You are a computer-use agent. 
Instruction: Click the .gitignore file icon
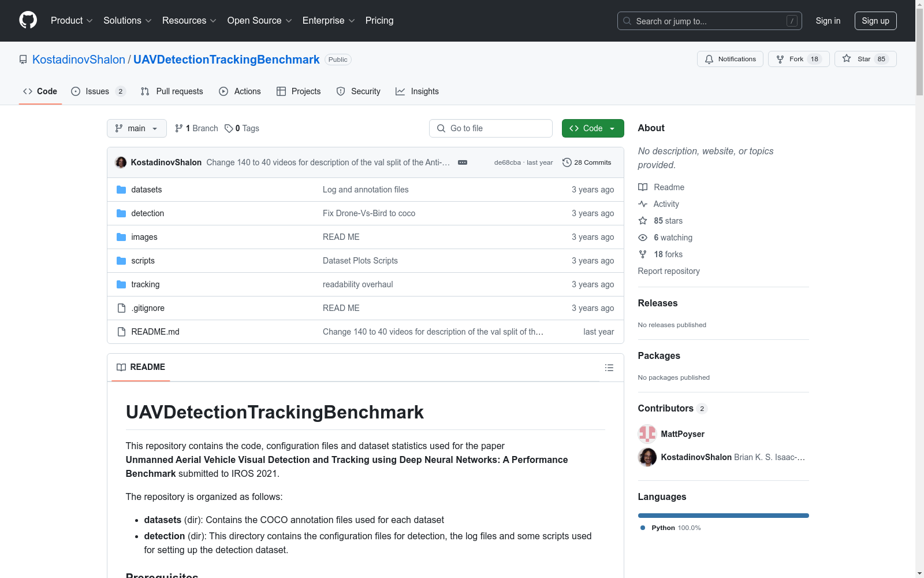[121, 308]
